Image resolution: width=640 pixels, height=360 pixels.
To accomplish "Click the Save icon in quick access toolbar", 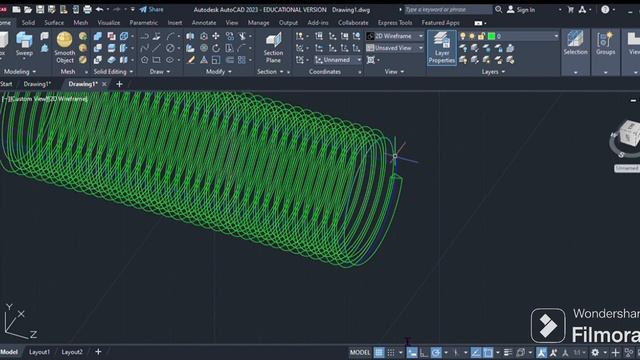I will click(x=40, y=9).
